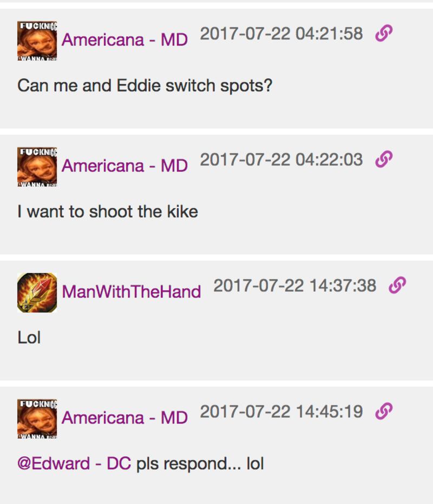Click Americana - MD username on 04:22:03 post
Viewport: 433px width, 504px height.
[x=125, y=166]
